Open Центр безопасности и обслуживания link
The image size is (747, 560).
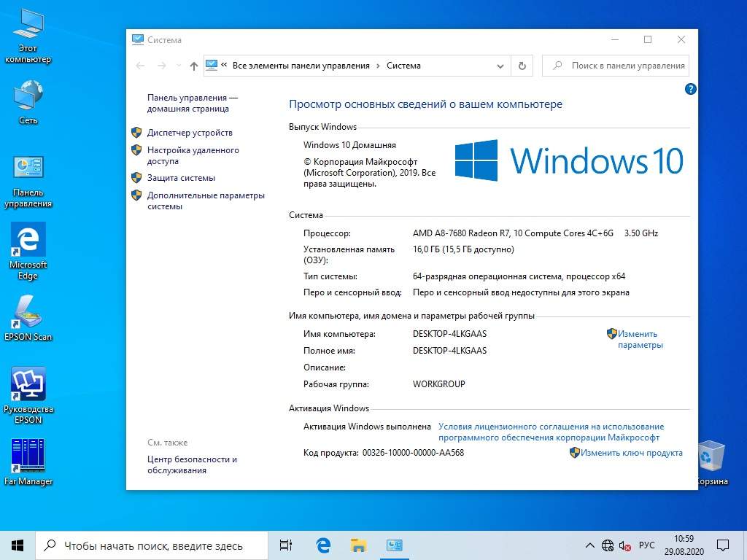192,464
